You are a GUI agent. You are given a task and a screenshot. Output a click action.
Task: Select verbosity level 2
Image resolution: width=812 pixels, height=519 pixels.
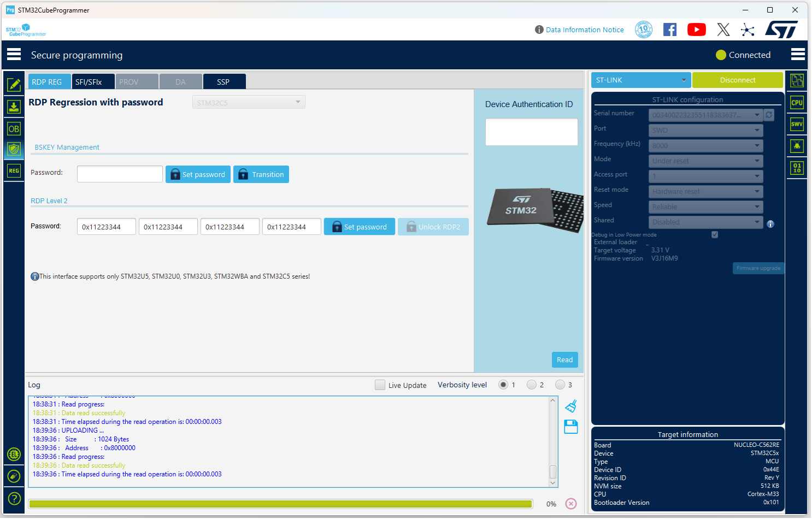click(532, 385)
